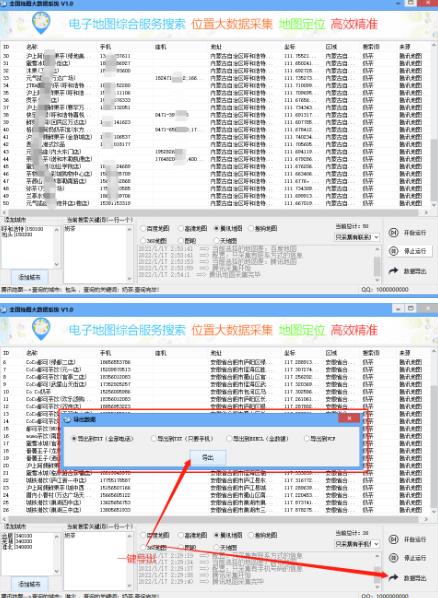Image resolution: width=438 pixels, height=598 pixels.
Task: Click 开始运行 play icon in top window
Action: pos(393,233)
